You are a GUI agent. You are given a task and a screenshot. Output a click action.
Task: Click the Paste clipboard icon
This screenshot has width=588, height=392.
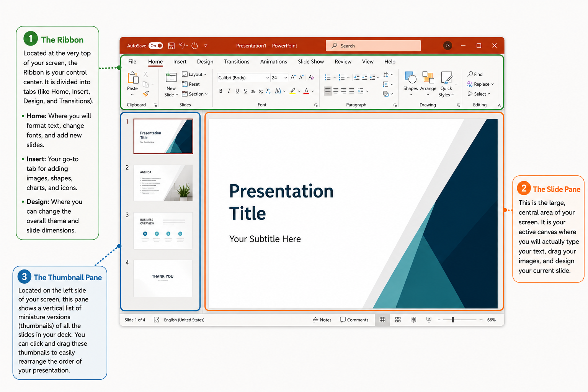coord(133,78)
